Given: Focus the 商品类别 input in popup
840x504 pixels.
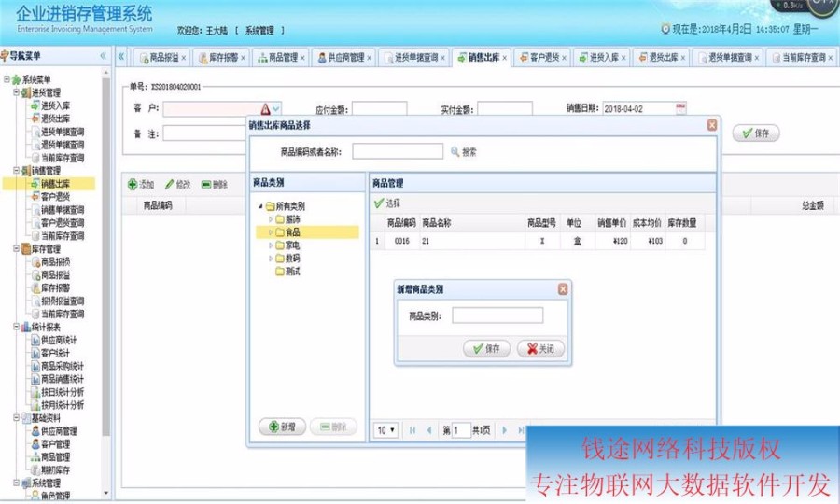Looking at the screenshot, I should pos(497,315).
